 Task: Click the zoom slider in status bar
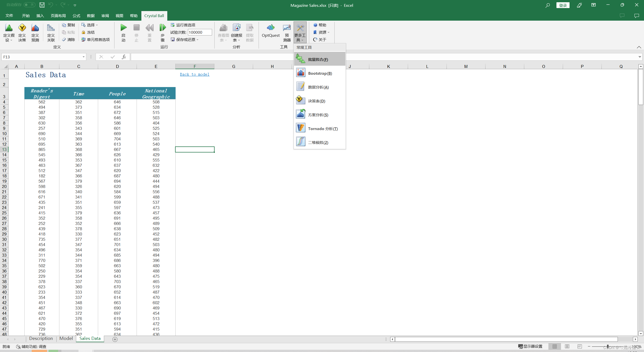(608, 346)
